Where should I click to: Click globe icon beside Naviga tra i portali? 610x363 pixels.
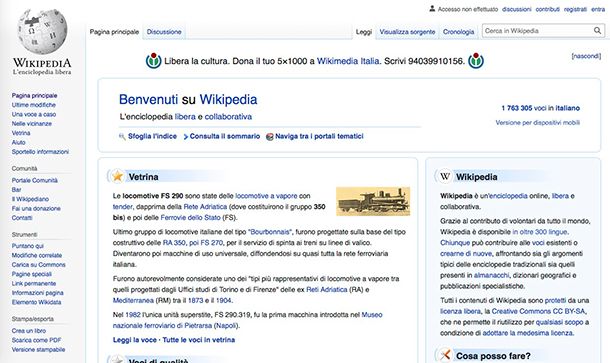point(270,137)
